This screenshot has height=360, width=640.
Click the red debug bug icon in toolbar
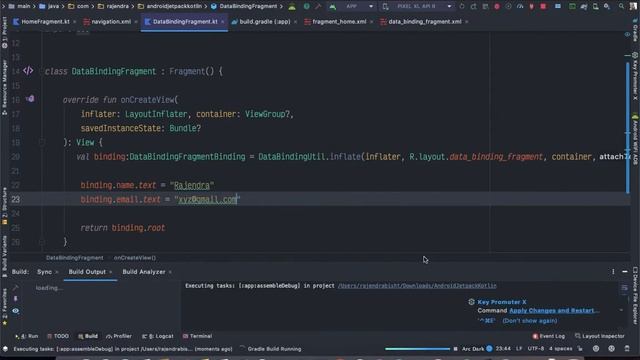click(x=497, y=7)
